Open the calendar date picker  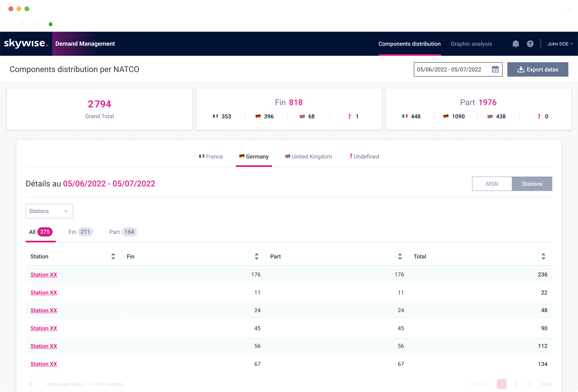[x=495, y=69]
